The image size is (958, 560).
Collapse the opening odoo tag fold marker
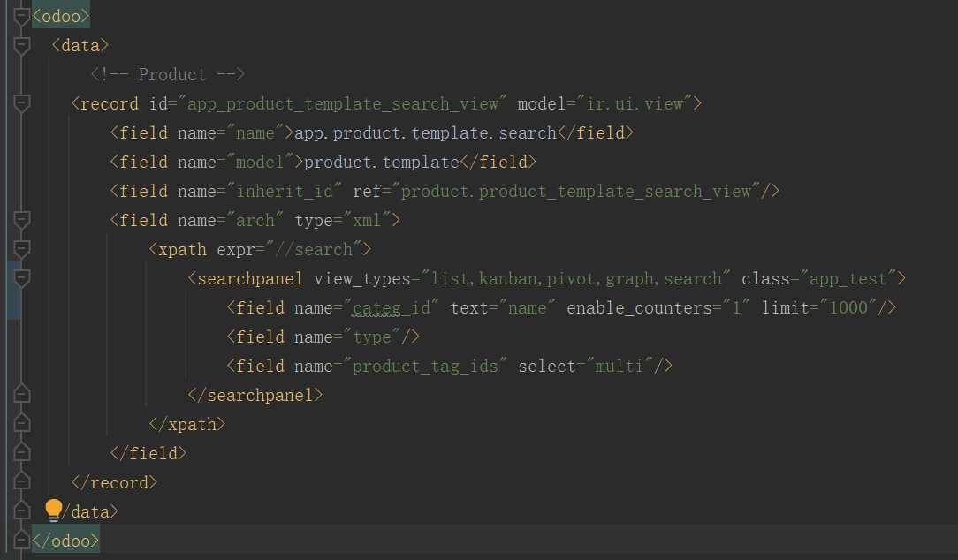pos(22,16)
